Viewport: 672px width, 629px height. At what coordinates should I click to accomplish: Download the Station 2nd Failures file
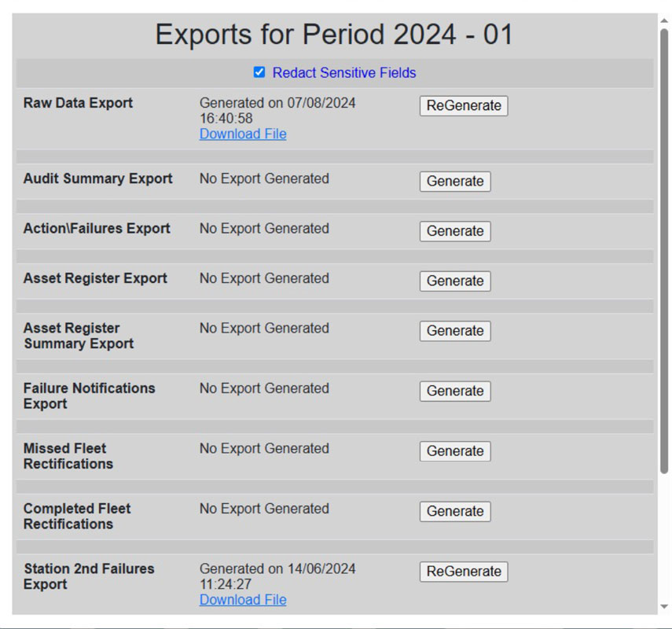243,600
